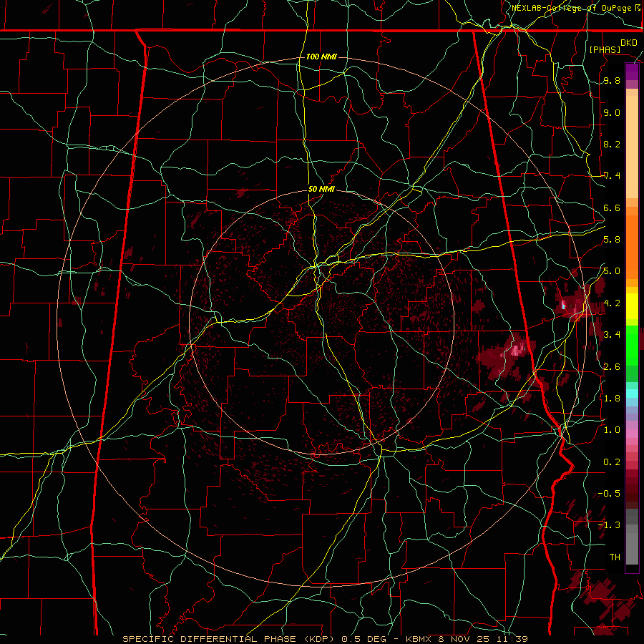Click the "KBMX" station label in the caption

(419, 639)
